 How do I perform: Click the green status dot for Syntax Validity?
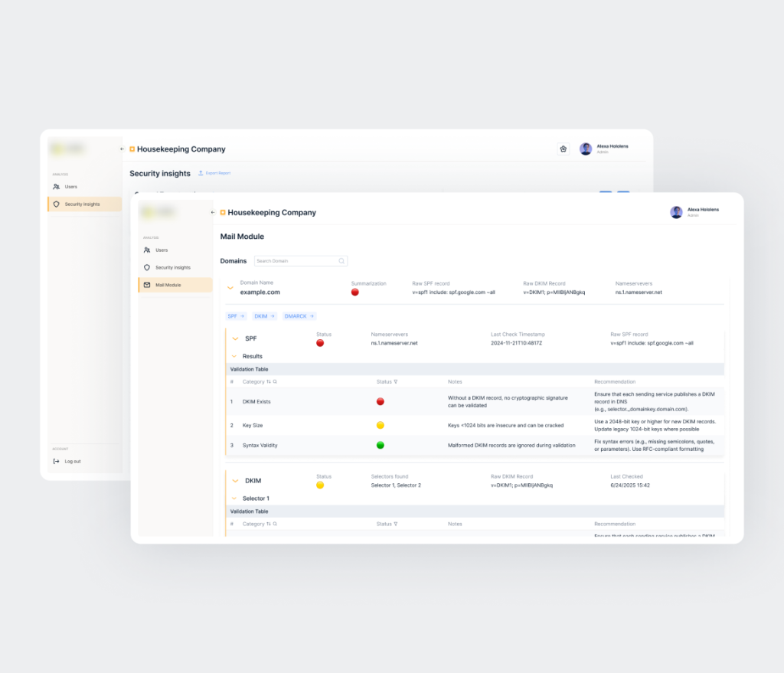coord(381,444)
